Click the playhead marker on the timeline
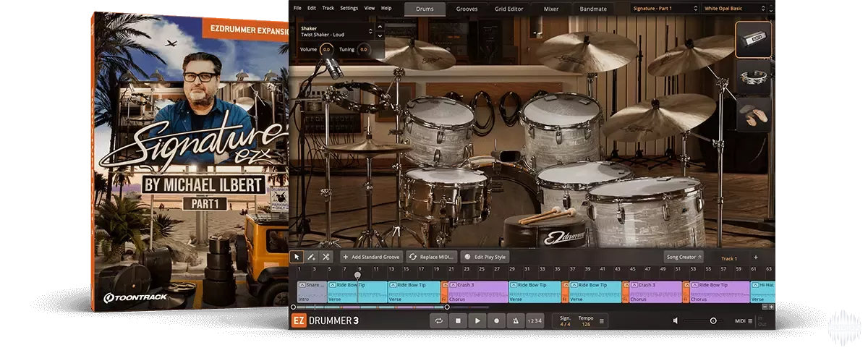The image size is (868, 353). 357,275
